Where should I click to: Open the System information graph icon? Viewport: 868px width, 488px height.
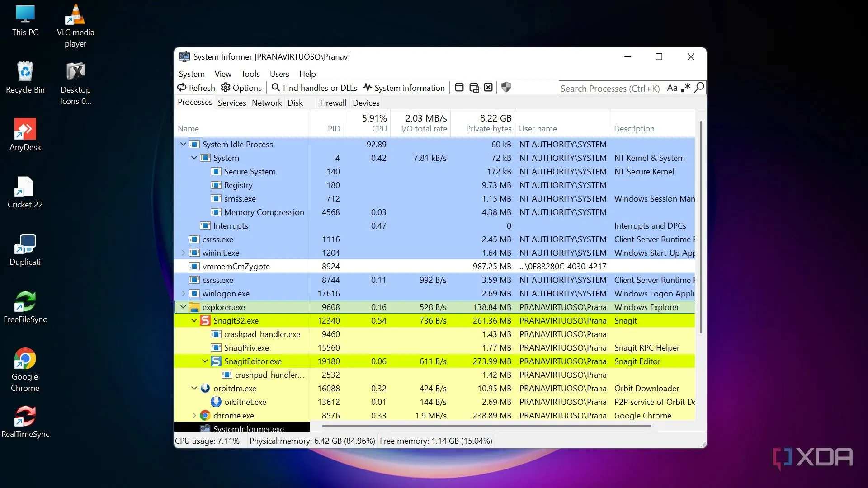coord(368,88)
